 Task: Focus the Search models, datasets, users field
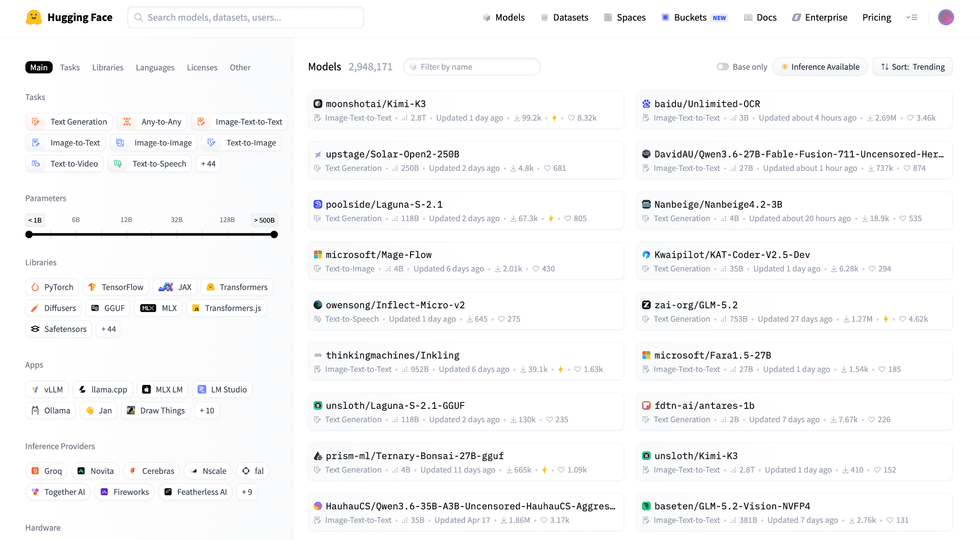245,17
